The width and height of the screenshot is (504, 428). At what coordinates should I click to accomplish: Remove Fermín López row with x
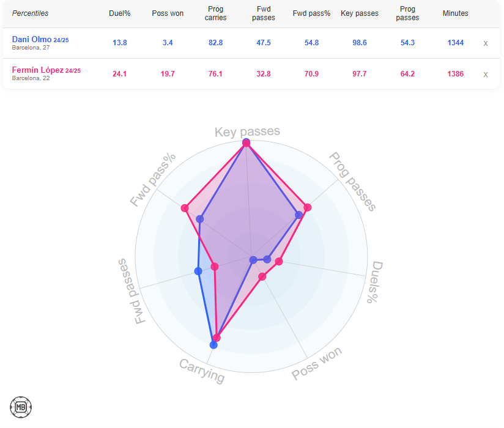tap(486, 74)
